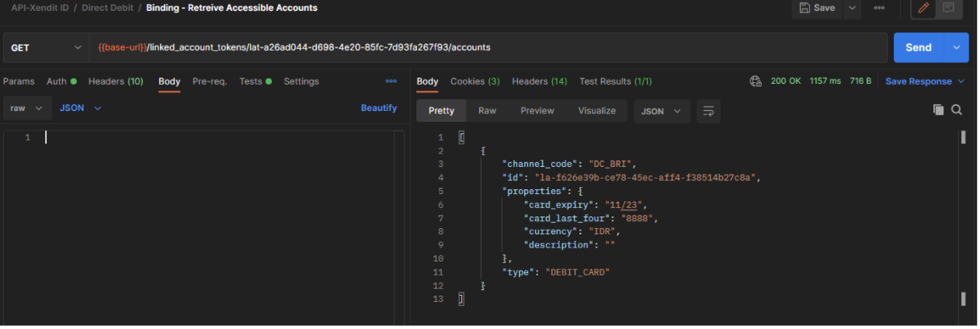Open the Pre-req. tab
The image size is (980, 329).
210,81
